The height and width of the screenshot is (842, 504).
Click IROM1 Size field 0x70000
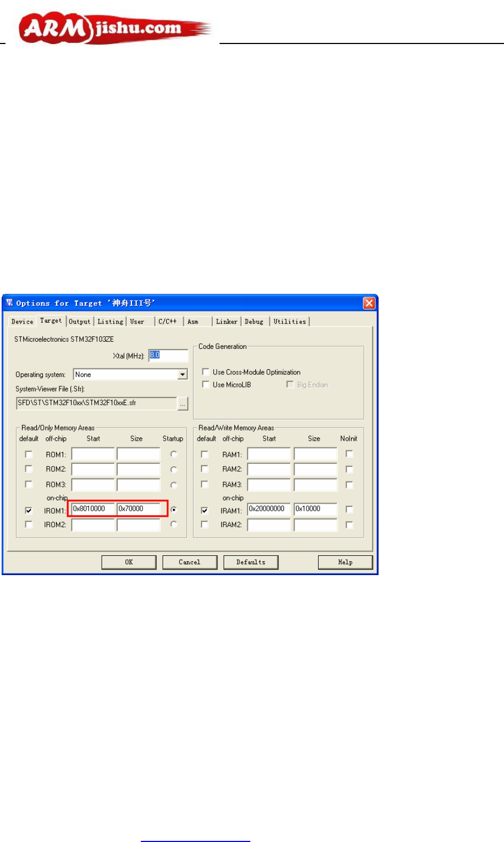(139, 509)
